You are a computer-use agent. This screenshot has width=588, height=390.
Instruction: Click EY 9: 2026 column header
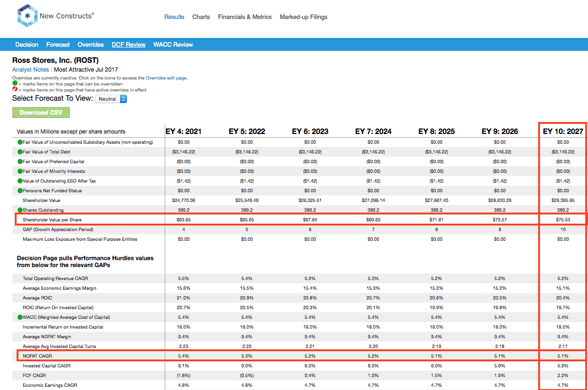(x=500, y=131)
